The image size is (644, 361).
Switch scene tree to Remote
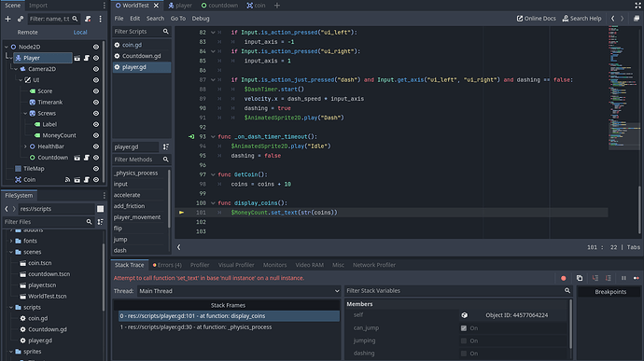coord(27,32)
